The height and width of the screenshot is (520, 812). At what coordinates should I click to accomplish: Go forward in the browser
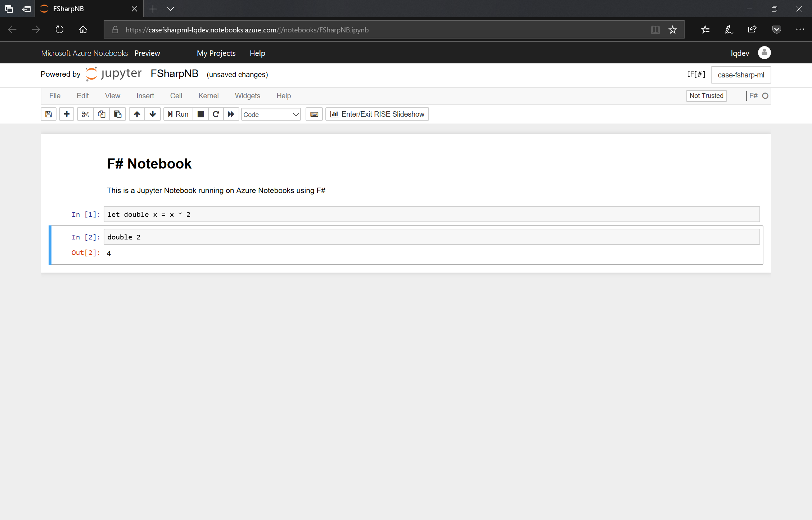(x=36, y=30)
